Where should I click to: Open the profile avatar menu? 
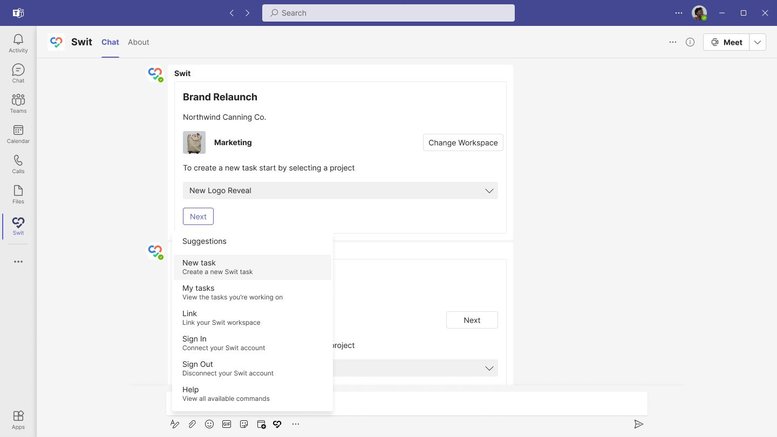click(699, 13)
